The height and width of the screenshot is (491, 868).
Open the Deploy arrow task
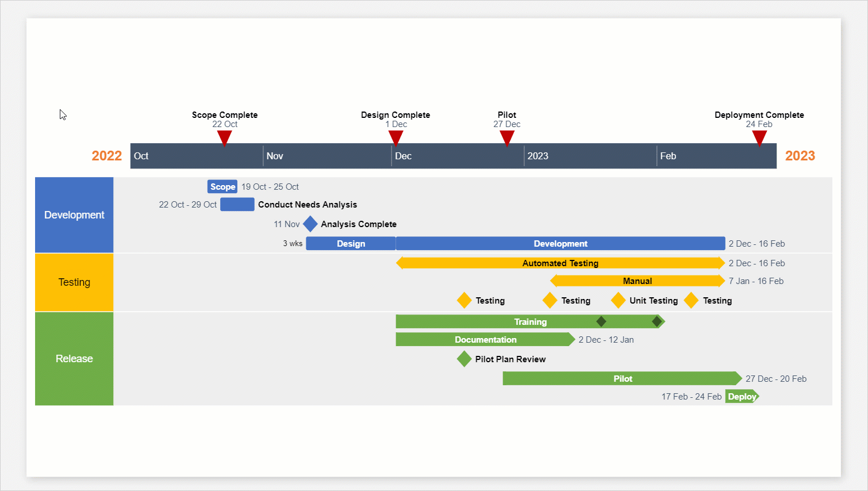tap(742, 396)
